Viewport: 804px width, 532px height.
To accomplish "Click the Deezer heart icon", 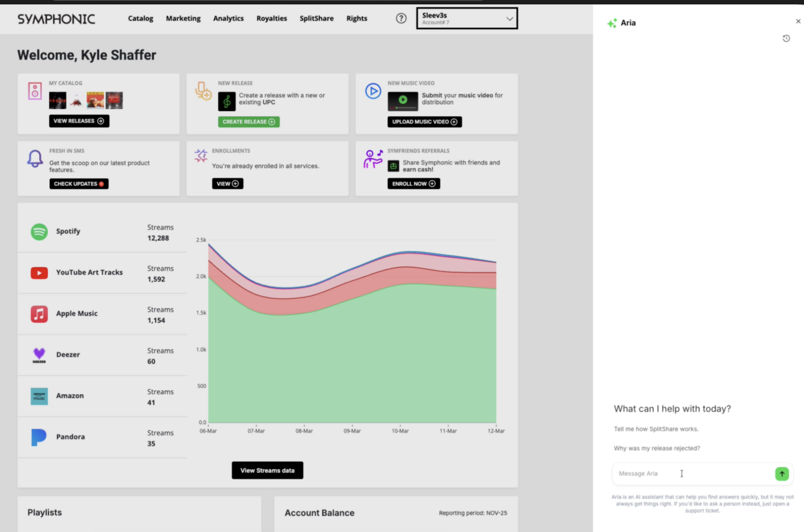I will (x=39, y=355).
